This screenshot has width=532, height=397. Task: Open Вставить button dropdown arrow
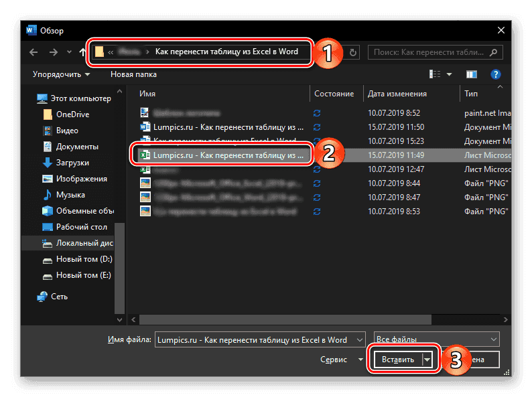pyautogui.click(x=427, y=360)
